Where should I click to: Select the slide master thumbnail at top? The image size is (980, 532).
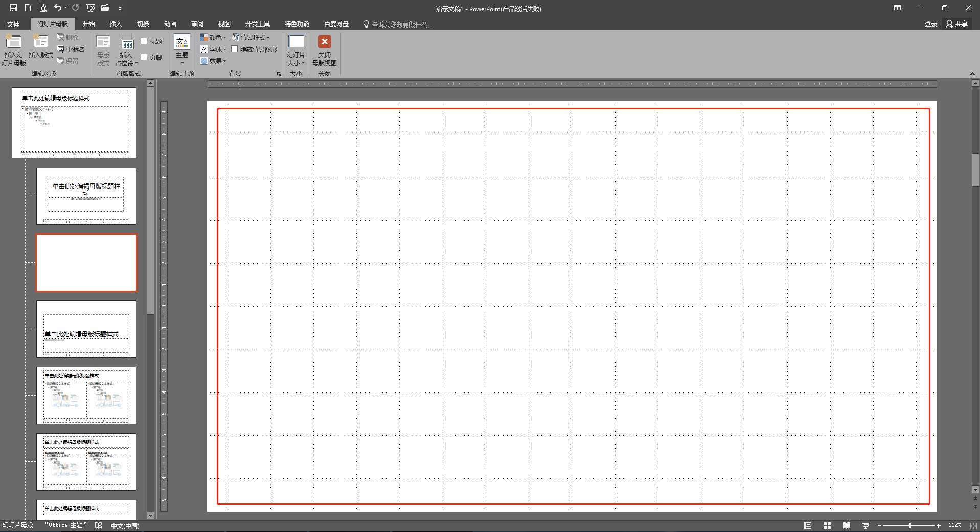(x=74, y=123)
